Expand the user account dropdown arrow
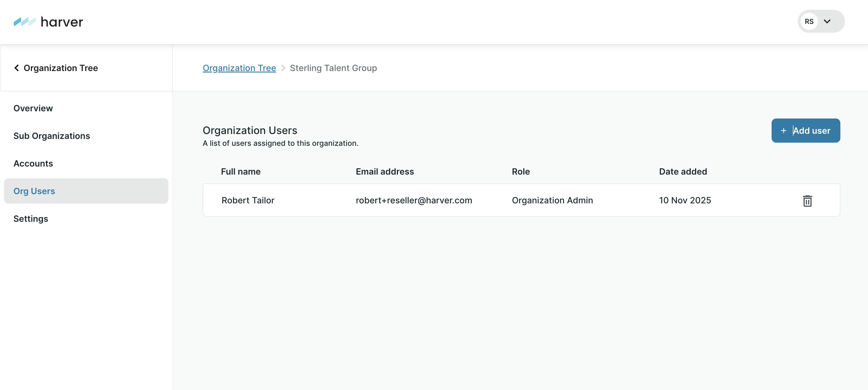Image resolution: width=868 pixels, height=390 pixels. pyautogui.click(x=827, y=22)
